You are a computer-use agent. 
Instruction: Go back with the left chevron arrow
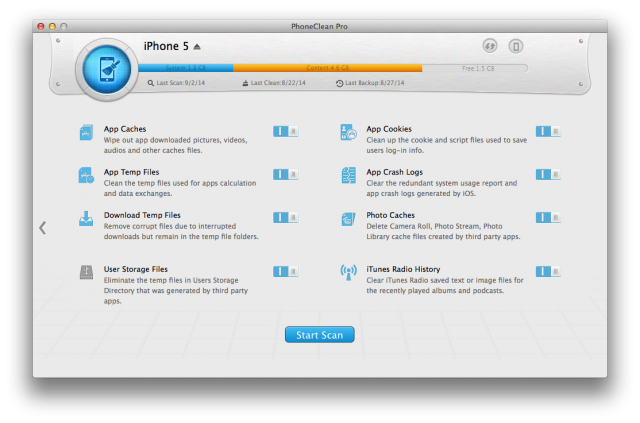42,228
